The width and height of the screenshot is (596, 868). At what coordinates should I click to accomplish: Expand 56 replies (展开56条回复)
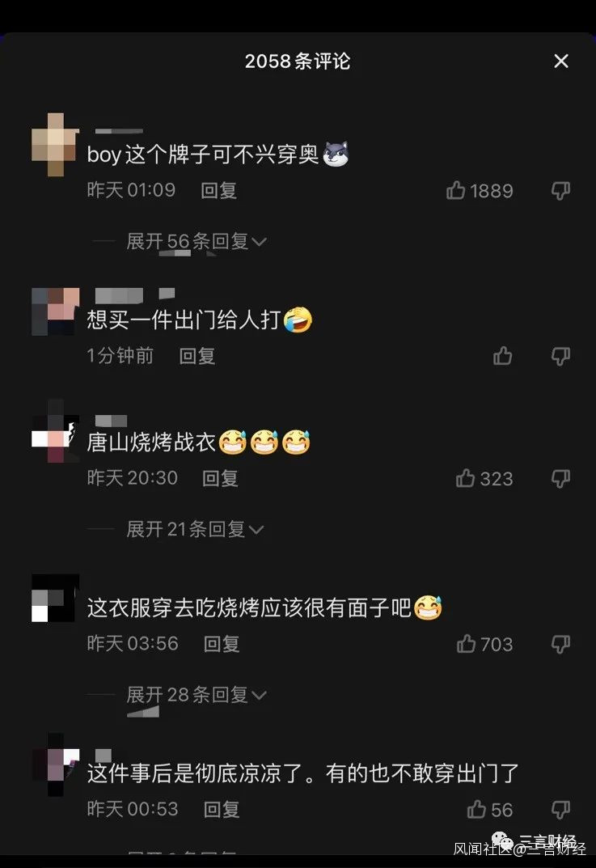coord(197,241)
